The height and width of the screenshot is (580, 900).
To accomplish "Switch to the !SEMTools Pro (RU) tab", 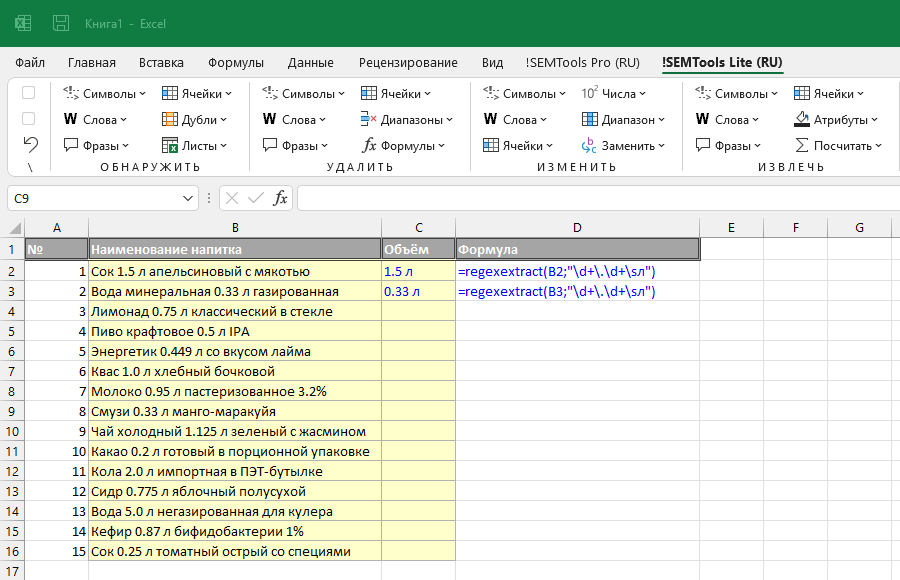I will point(583,63).
